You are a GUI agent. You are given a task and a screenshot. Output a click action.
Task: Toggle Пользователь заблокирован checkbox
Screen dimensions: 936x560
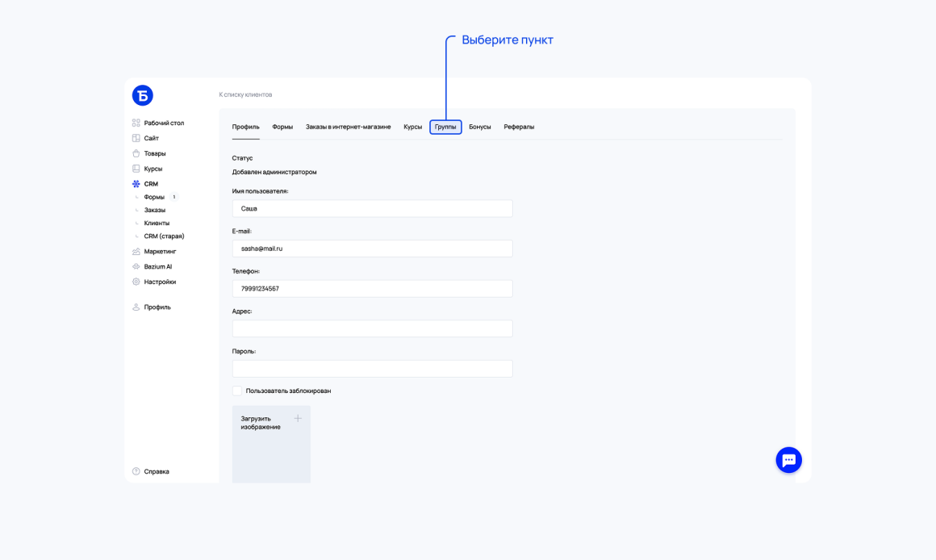pyautogui.click(x=237, y=391)
